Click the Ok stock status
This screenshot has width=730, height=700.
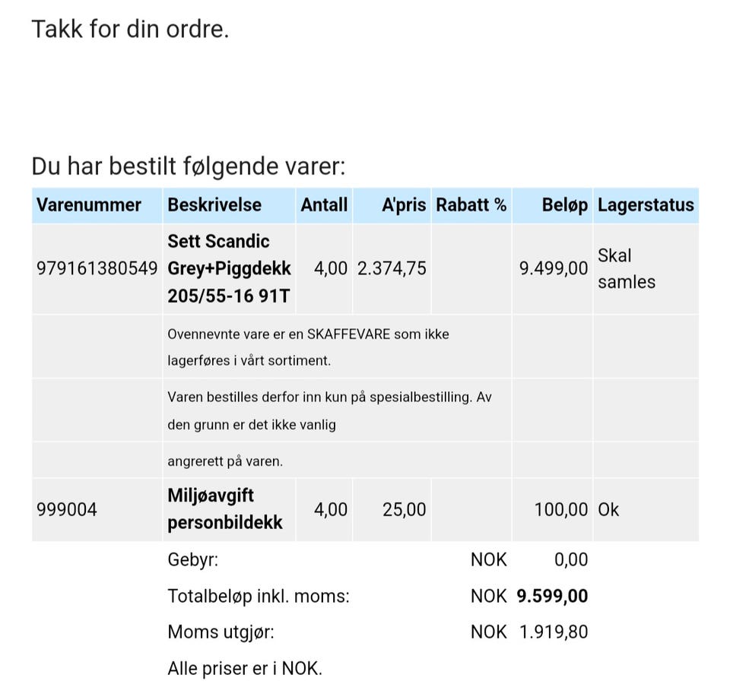(x=608, y=509)
